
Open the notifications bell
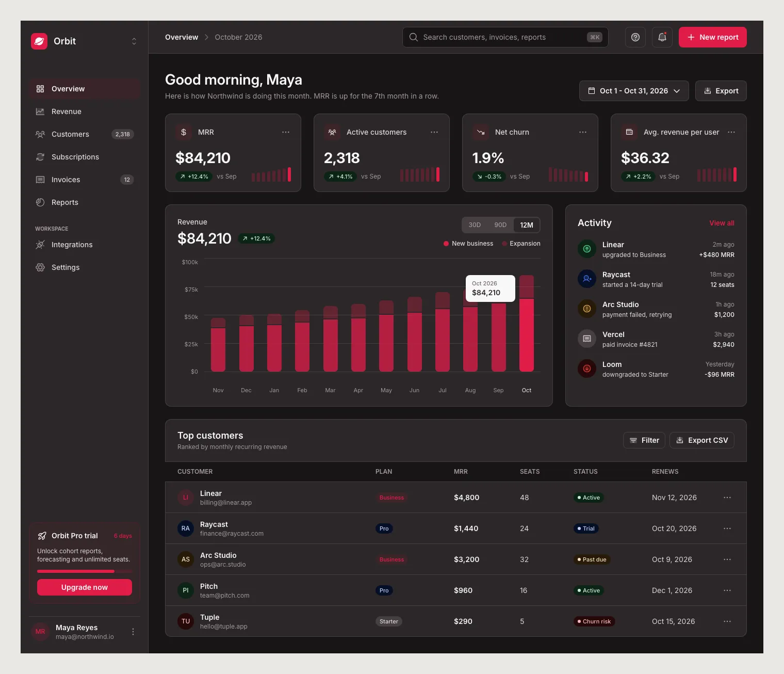coord(662,37)
